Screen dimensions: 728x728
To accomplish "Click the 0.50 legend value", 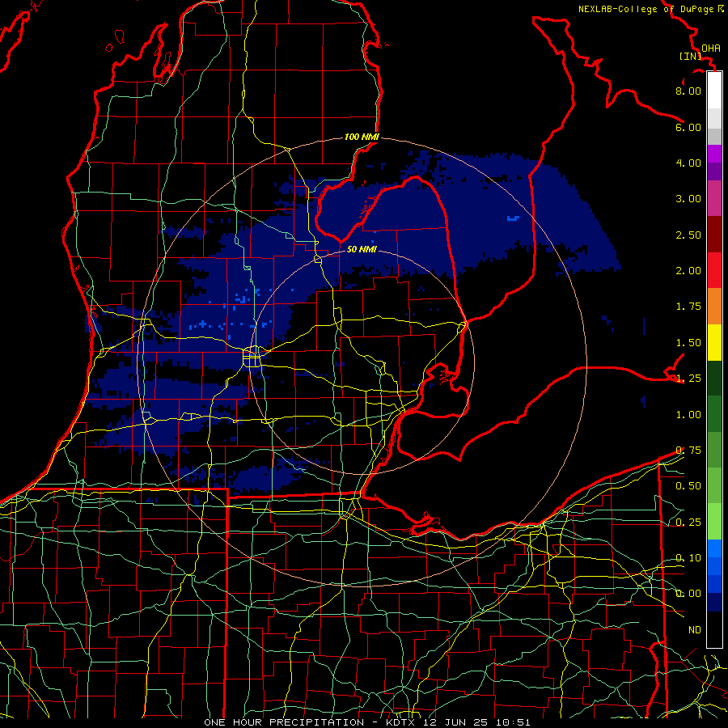I will point(688,486).
